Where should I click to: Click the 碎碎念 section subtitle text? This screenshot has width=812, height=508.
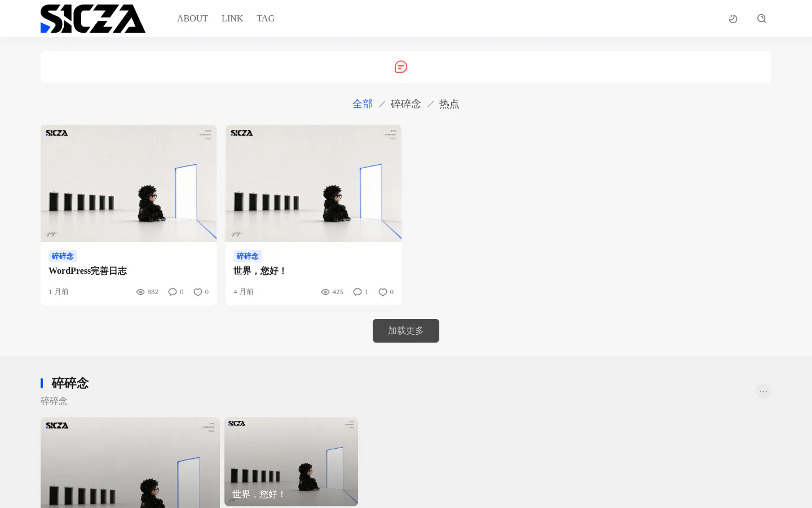click(54, 401)
